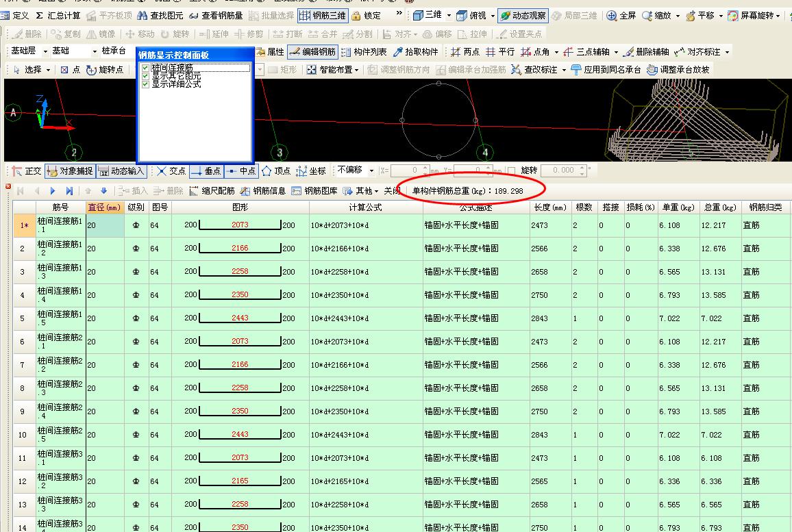Jump to last rebar record arrow
The height and width of the screenshot is (532, 792).
[x=69, y=191]
